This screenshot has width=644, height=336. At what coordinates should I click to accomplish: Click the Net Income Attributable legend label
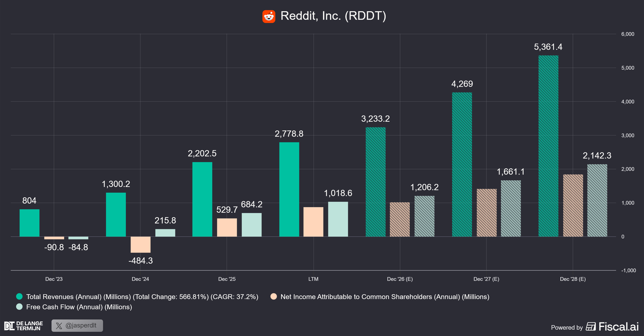tap(385, 297)
